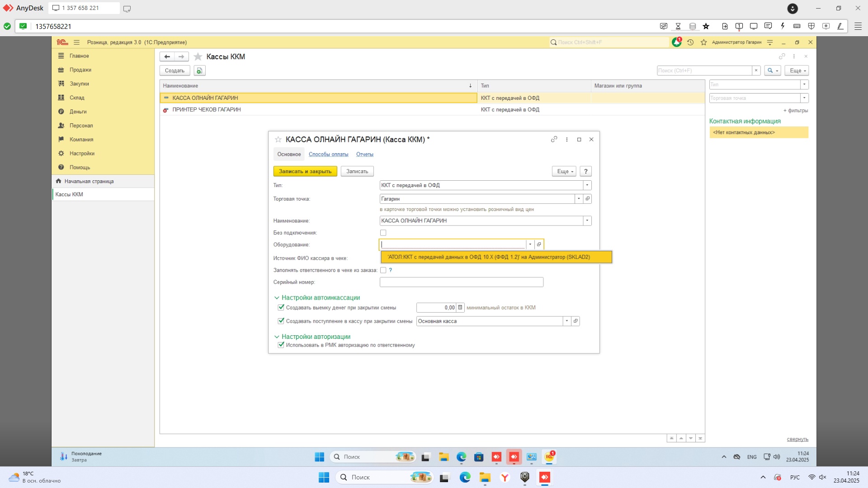Click the back navigation arrow
This screenshot has width=868, height=488.
coord(167,56)
